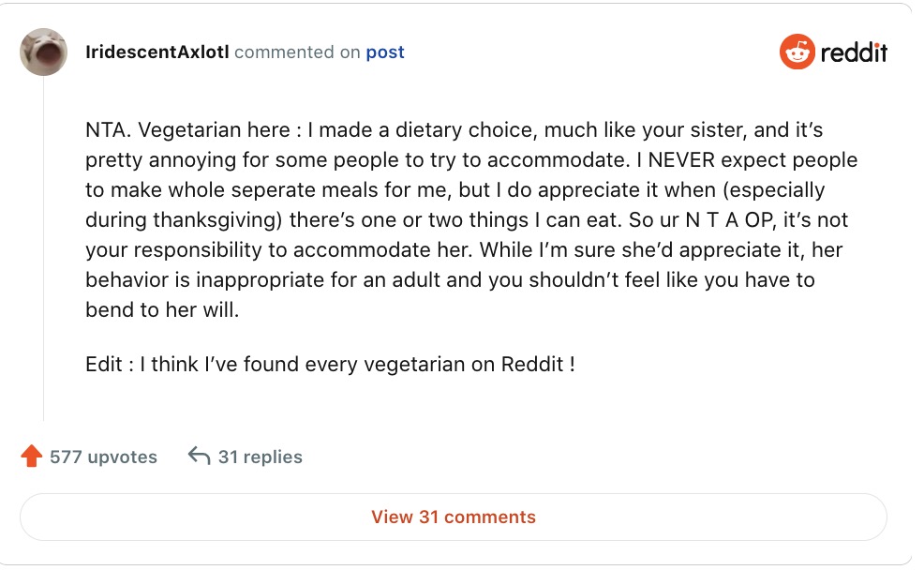Image resolution: width=924 pixels, height=570 pixels.
Task: Click the orange upvote arrow
Action: [32, 457]
